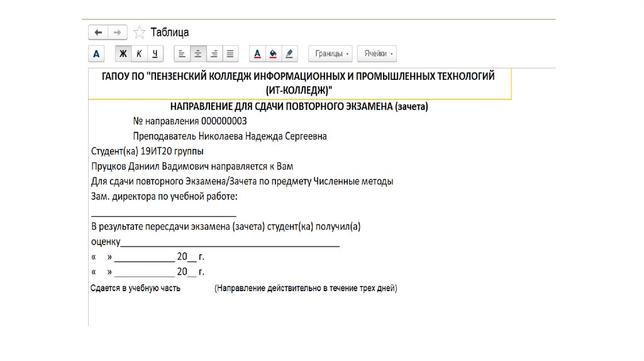Click the Преподаватель Николаева Надежда Сергеевна line
644x361 pixels.
230,136
